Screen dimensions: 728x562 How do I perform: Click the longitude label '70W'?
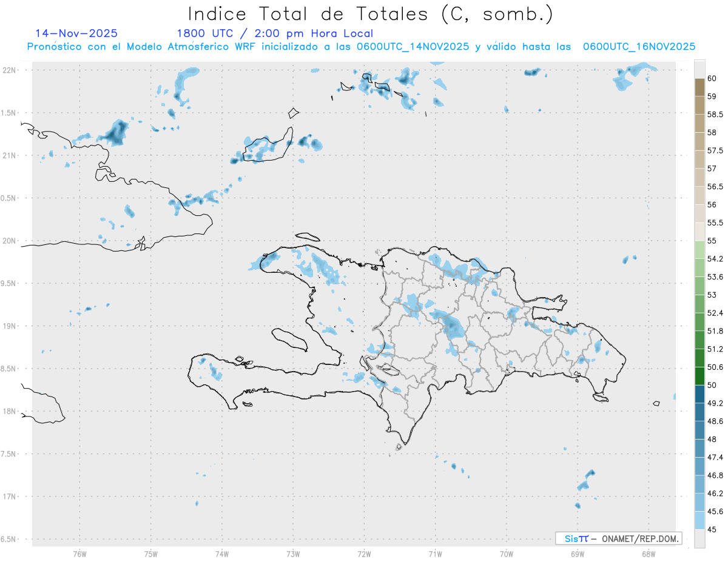coord(507,554)
